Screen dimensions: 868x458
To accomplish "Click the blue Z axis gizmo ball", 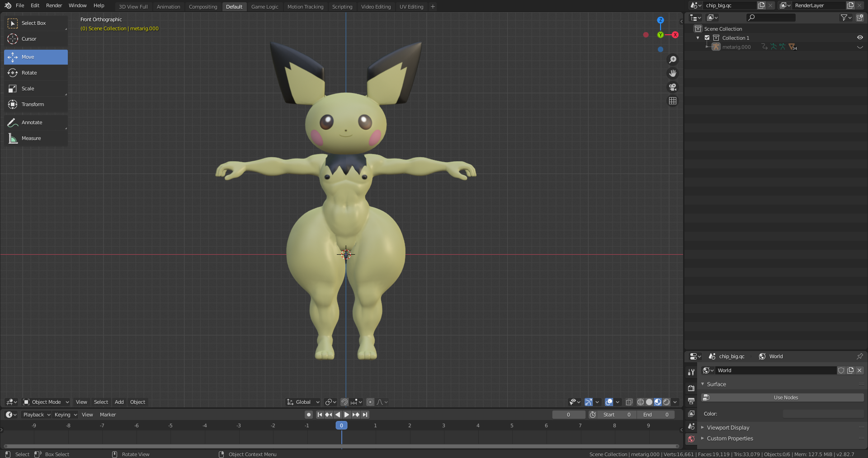I will click(x=660, y=20).
